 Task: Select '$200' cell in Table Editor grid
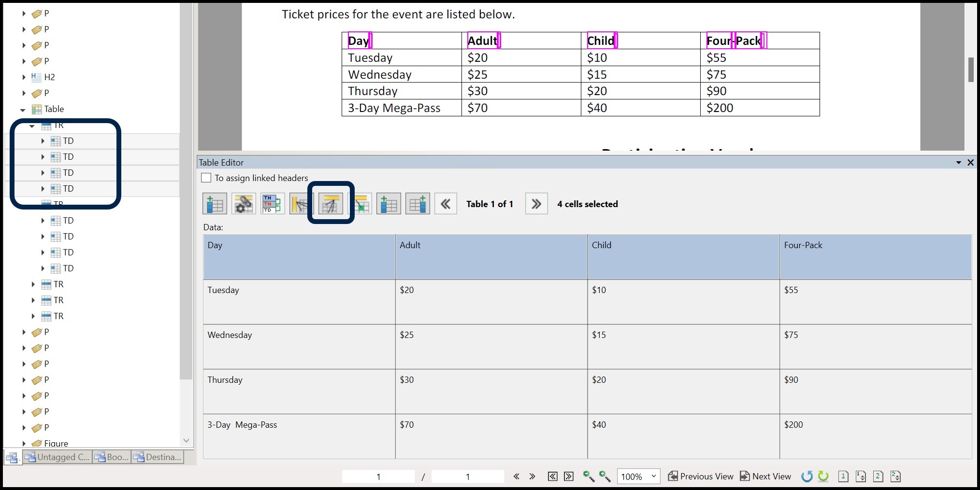click(x=875, y=436)
